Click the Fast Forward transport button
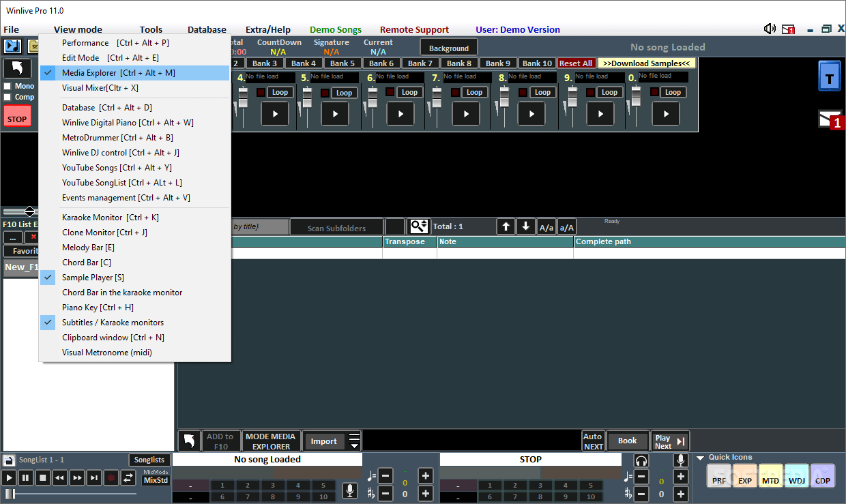Image resolution: width=846 pixels, height=504 pixels. [77, 478]
